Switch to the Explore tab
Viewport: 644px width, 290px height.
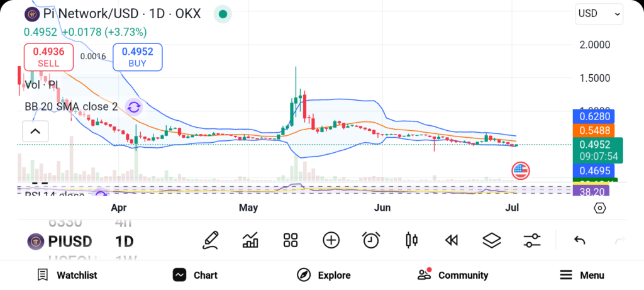point(324,275)
